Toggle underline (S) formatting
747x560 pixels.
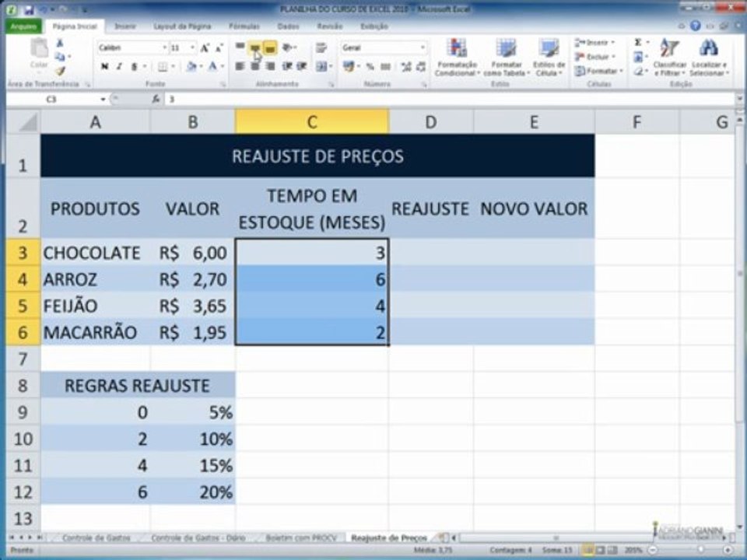[134, 67]
